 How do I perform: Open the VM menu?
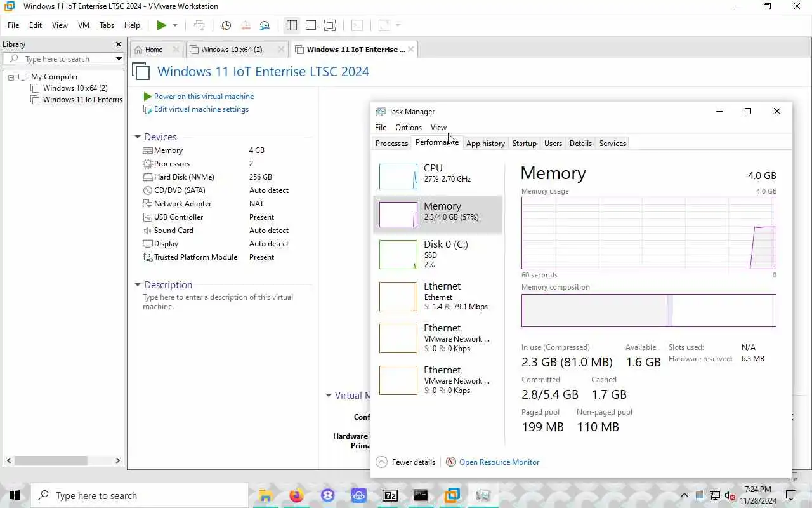pos(84,25)
